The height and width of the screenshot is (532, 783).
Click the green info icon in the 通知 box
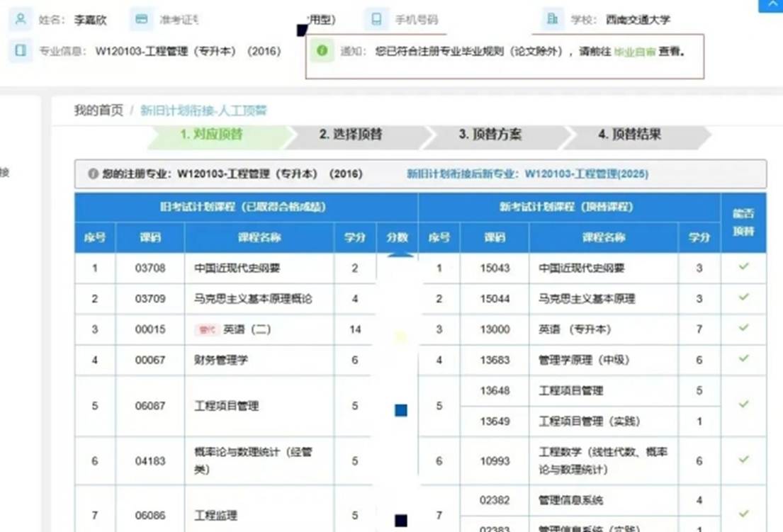click(x=322, y=50)
